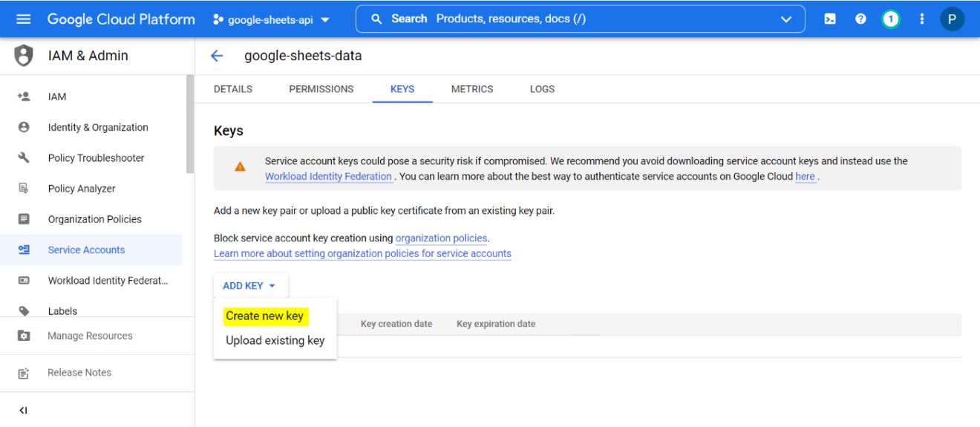The width and height of the screenshot is (980, 427).
Task: Open Manage Resources
Action: [x=91, y=336]
